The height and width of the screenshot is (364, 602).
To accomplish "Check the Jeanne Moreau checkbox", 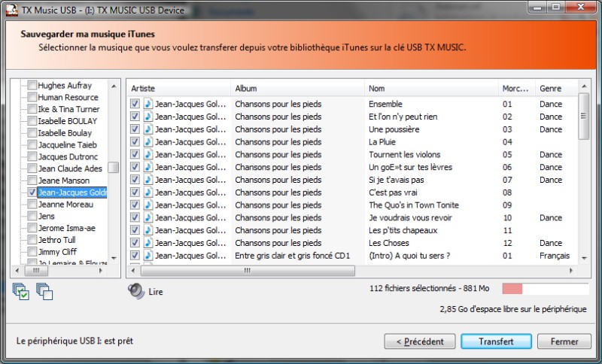I will pos(32,204).
